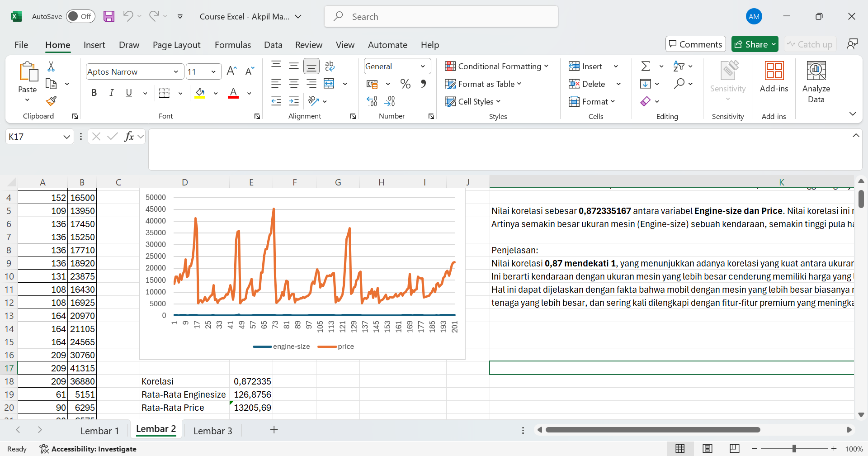Open the Page Layout tab
The width and height of the screenshot is (868, 456).
(x=176, y=45)
